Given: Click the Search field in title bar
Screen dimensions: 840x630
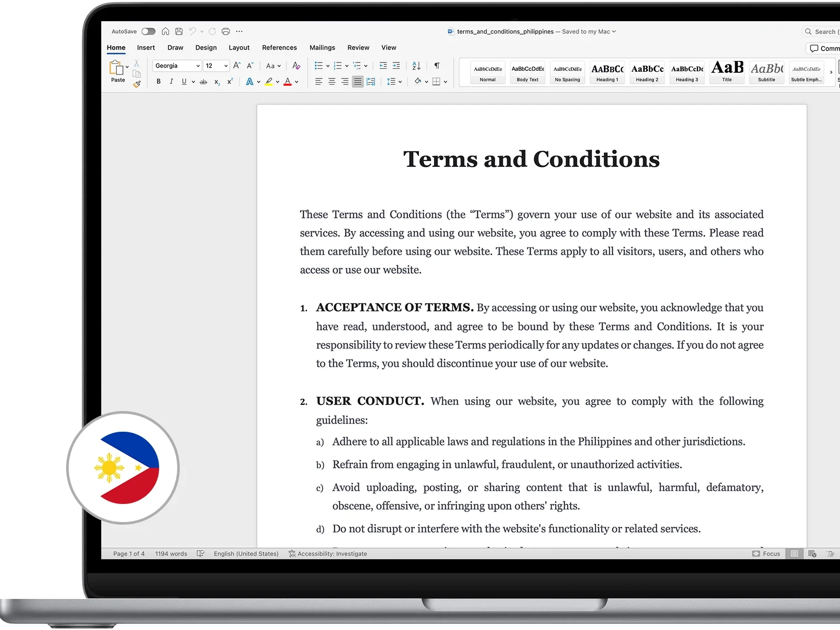Looking at the screenshot, I should (822, 31).
